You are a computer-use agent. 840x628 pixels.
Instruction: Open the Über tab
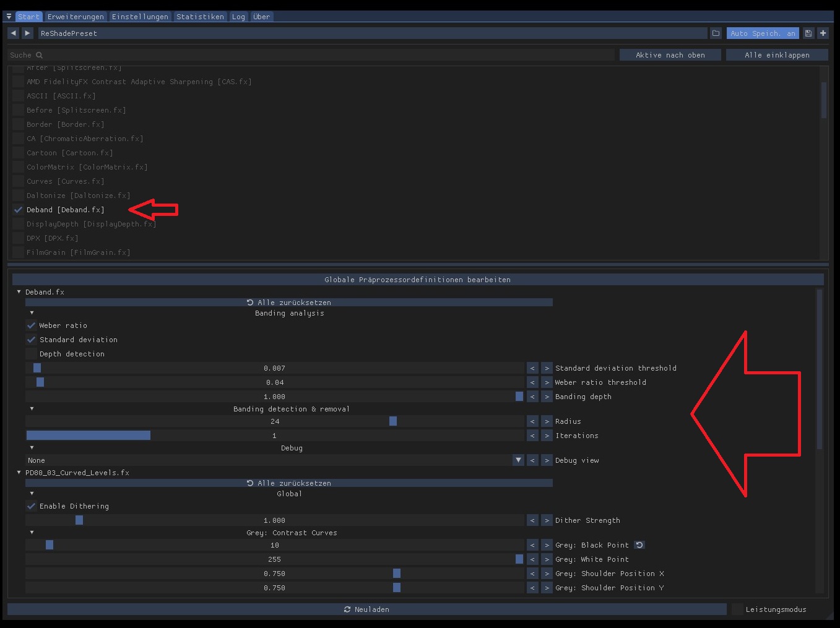pos(261,17)
